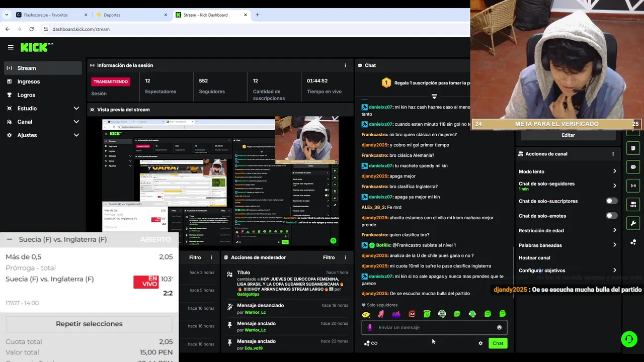Screen dimensions: 644x362
Task: Click the emoji picker in the message box
Action: point(499,327)
